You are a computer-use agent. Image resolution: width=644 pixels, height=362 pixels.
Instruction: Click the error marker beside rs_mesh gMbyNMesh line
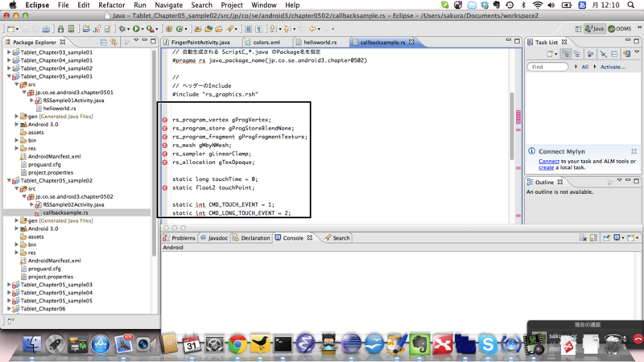[165, 146]
